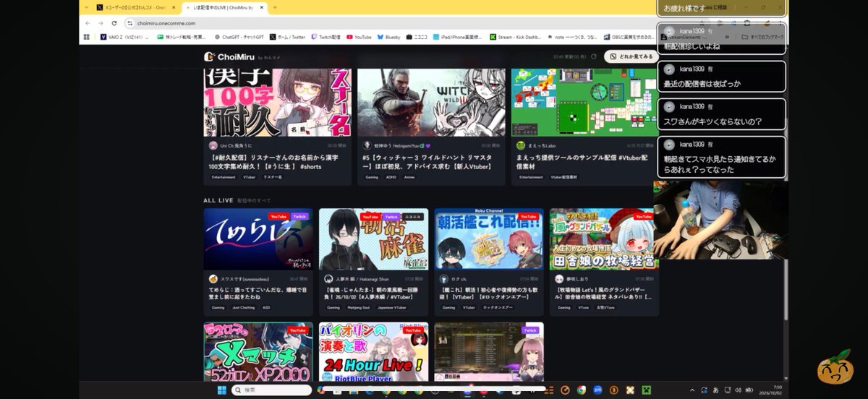This screenshot has height=399, width=868.
Task: Open the tab search chevron at top left
Action: click(85, 7)
